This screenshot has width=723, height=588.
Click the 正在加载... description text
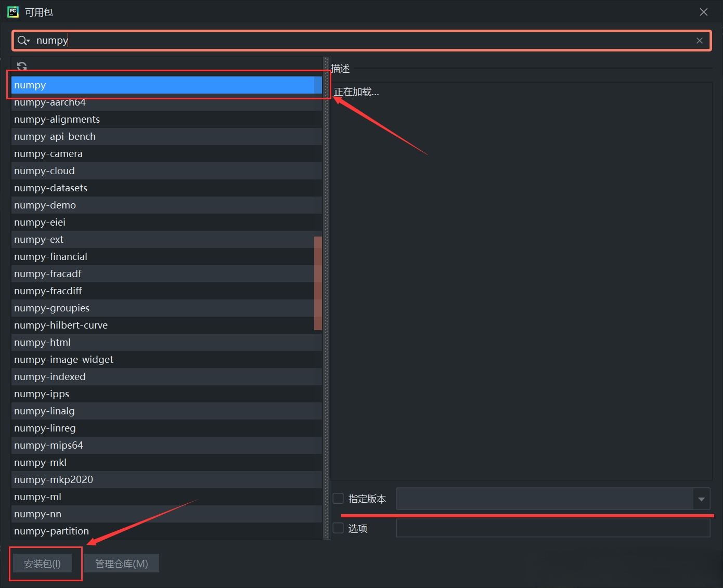(357, 92)
